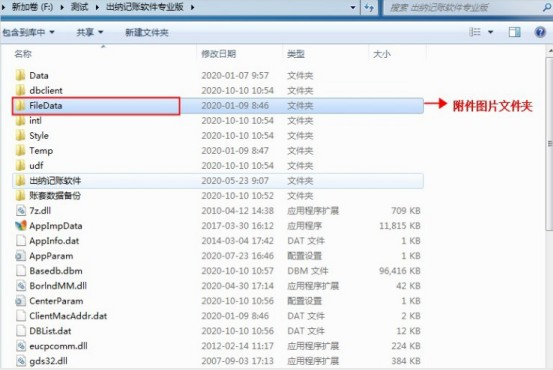Screen dimensions: 553x370
Task: Click the vertical scrollbar thumb
Action: click(549, 144)
